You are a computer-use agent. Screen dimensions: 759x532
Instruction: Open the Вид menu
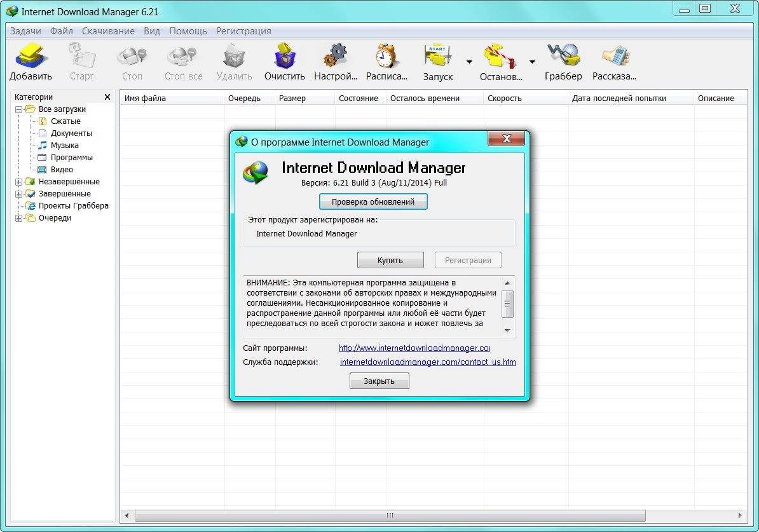pyautogui.click(x=151, y=31)
